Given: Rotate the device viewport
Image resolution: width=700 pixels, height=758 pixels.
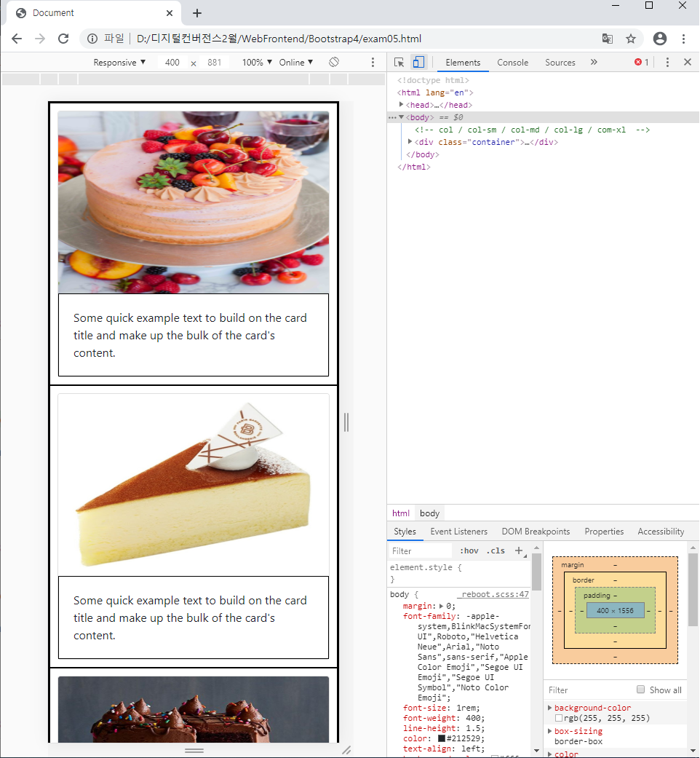Looking at the screenshot, I should [x=334, y=63].
